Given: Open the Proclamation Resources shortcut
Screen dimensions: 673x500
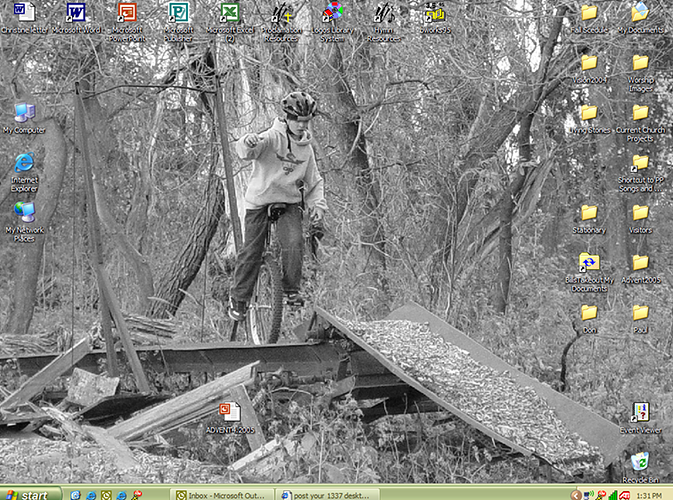Looking at the screenshot, I should tap(282, 21).
